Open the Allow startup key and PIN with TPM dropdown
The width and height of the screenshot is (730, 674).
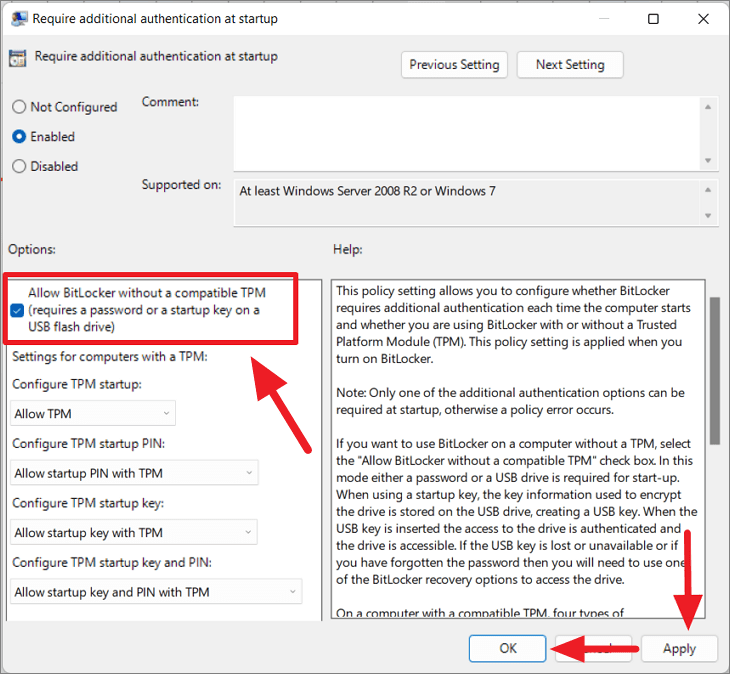click(x=156, y=592)
